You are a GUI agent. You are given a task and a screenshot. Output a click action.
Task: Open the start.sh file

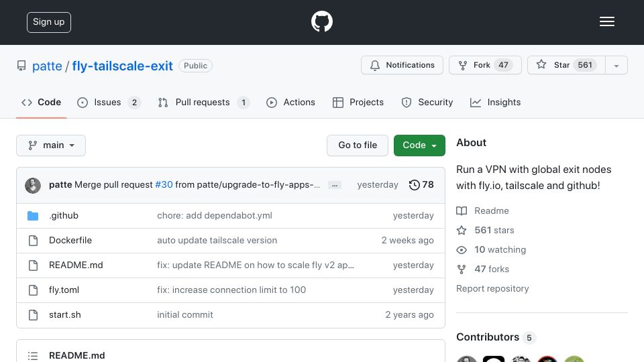(x=65, y=315)
